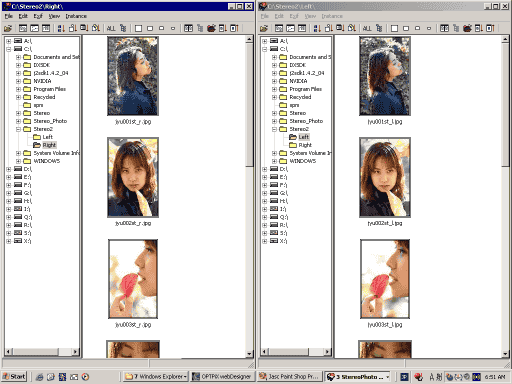Click first view-mode icon after folder, Stereo2\Left window
Image resolution: width=512 pixels, height=384 pixels.
pyautogui.click(x=279, y=28)
